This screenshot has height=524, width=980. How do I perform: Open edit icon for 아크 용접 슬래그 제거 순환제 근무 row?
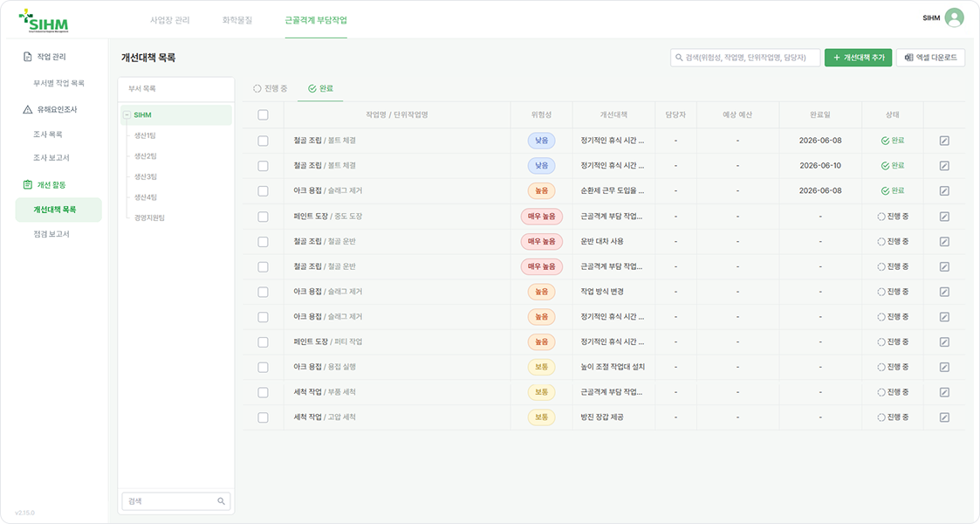[944, 190]
